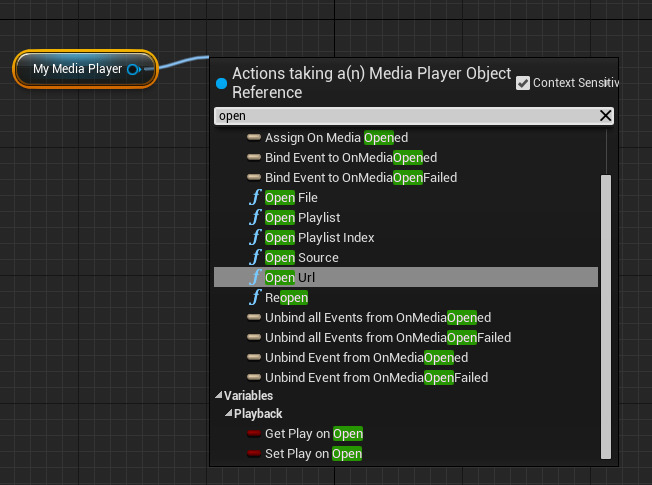The width and height of the screenshot is (652, 485).
Task: Click the delegate icon beside Bind Event to OnMediaOpenFailed
Action: (254, 177)
